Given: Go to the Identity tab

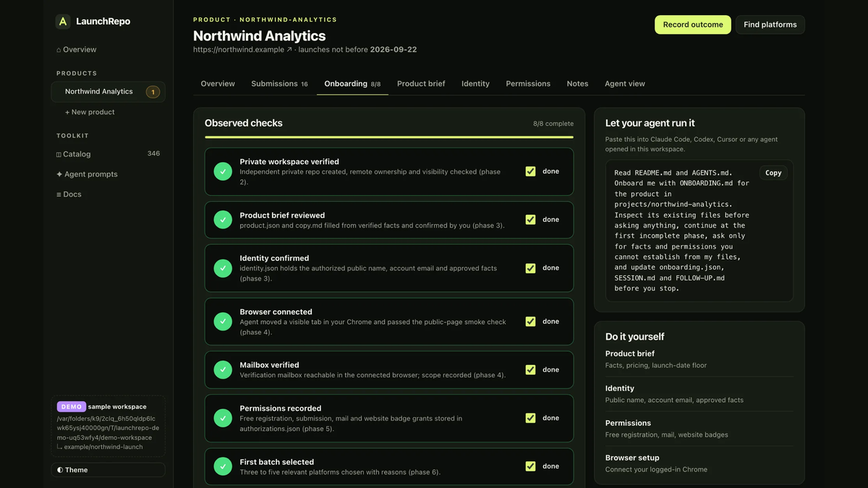Looking at the screenshot, I should (475, 84).
